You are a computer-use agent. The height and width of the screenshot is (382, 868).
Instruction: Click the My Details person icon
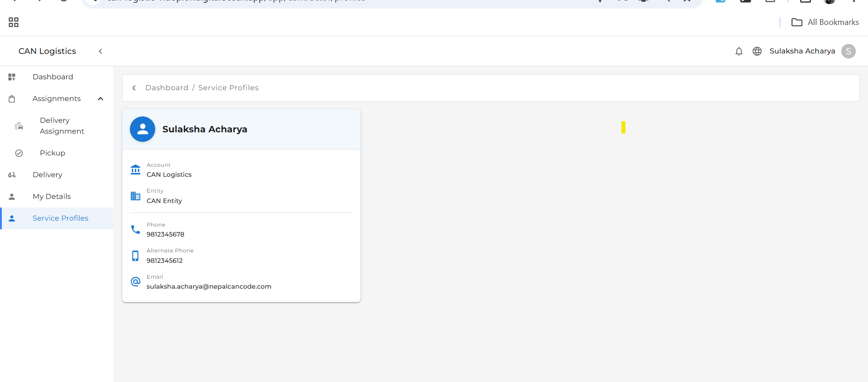(x=12, y=197)
